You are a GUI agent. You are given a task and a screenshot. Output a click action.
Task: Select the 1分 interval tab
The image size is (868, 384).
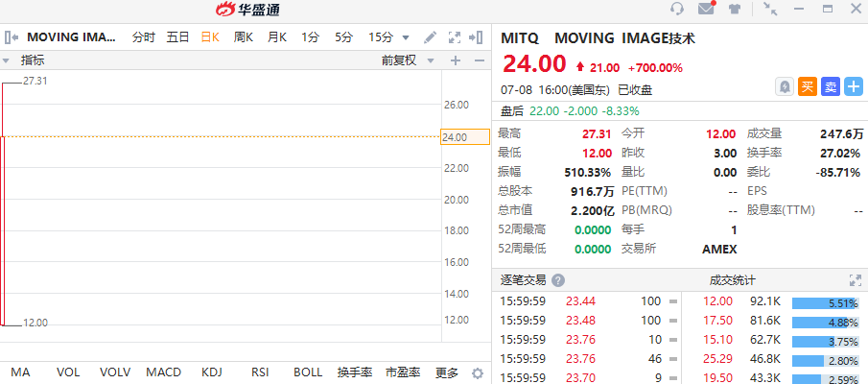tap(311, 37)
